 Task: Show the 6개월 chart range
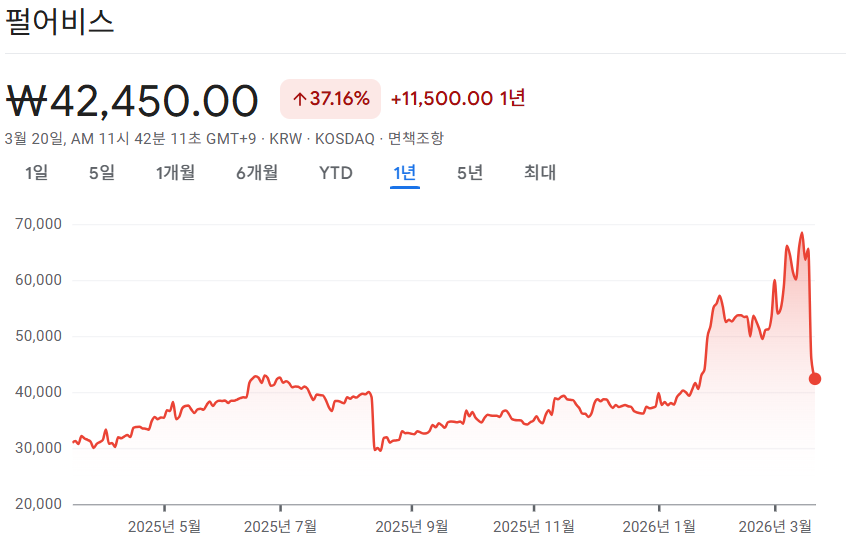257,173
